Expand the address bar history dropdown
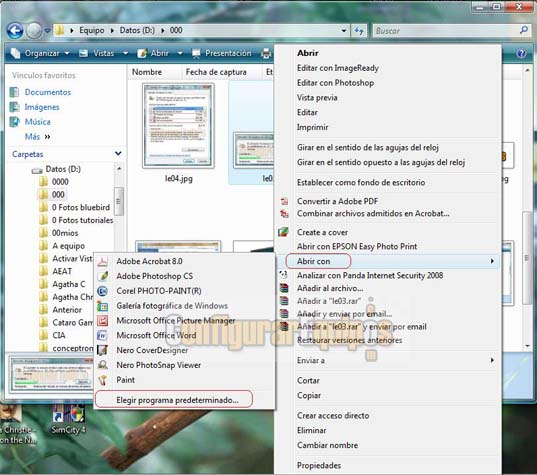 tap(344, 31)
